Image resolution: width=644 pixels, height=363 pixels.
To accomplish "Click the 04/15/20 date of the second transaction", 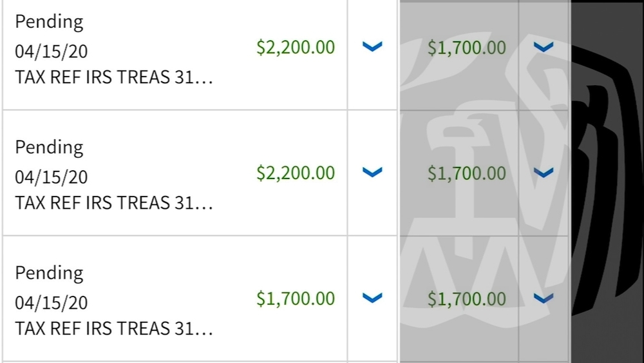I will pos(52,177).
